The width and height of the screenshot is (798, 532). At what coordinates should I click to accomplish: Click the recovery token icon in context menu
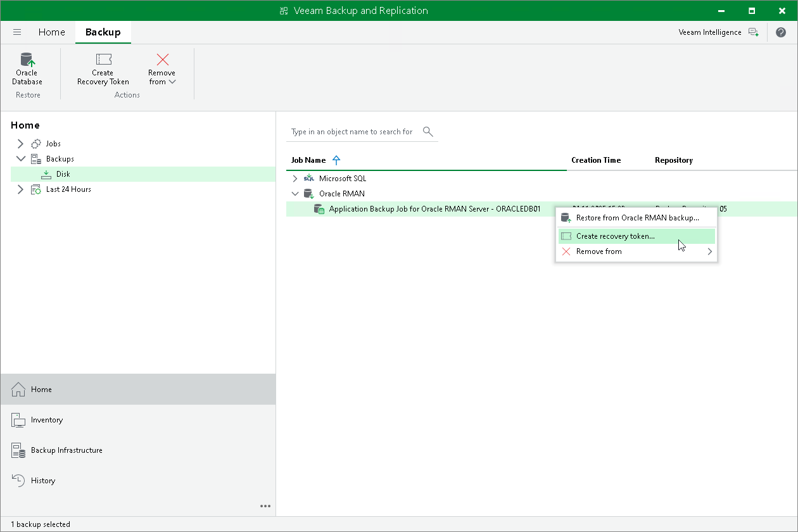[x=566, y=236]
